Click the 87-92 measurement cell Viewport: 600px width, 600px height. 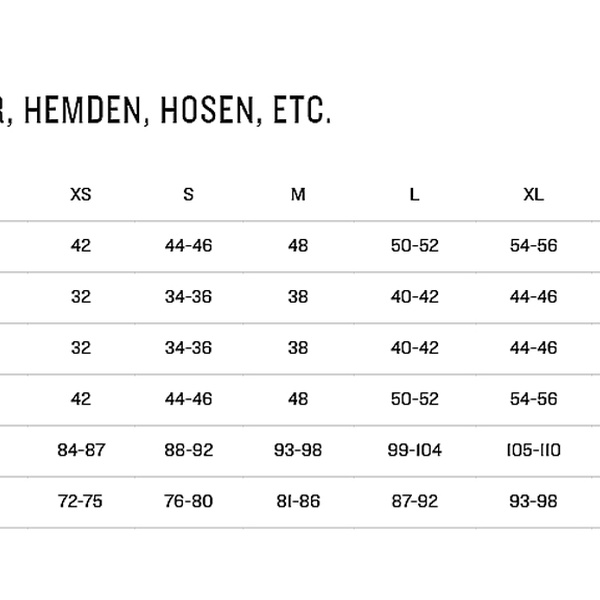[x=414, y=501]
